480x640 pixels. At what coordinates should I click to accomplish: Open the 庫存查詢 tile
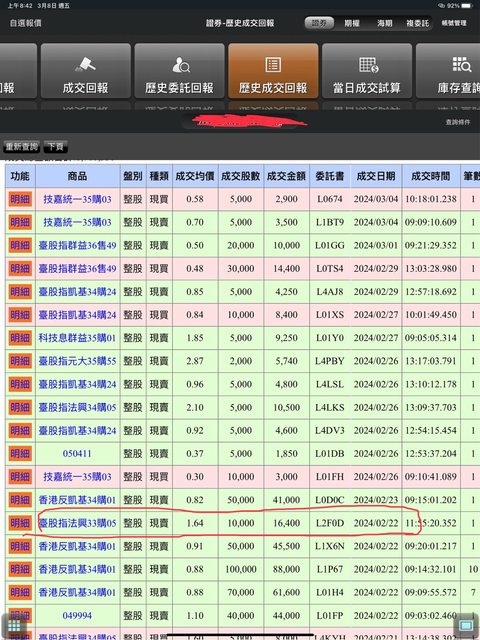pyautogui.click(x=448, y=71)
